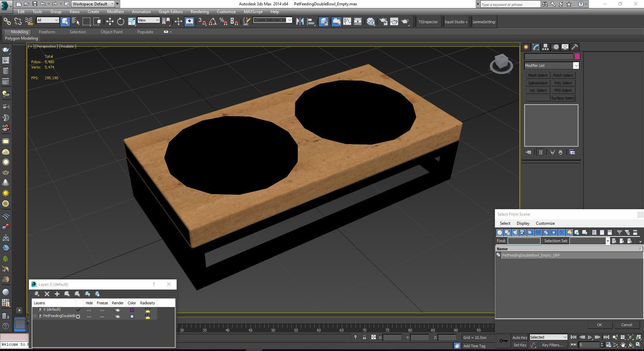Click the Poly Select modifier button
Screen dimensions: 644x351
click(563, 83)
